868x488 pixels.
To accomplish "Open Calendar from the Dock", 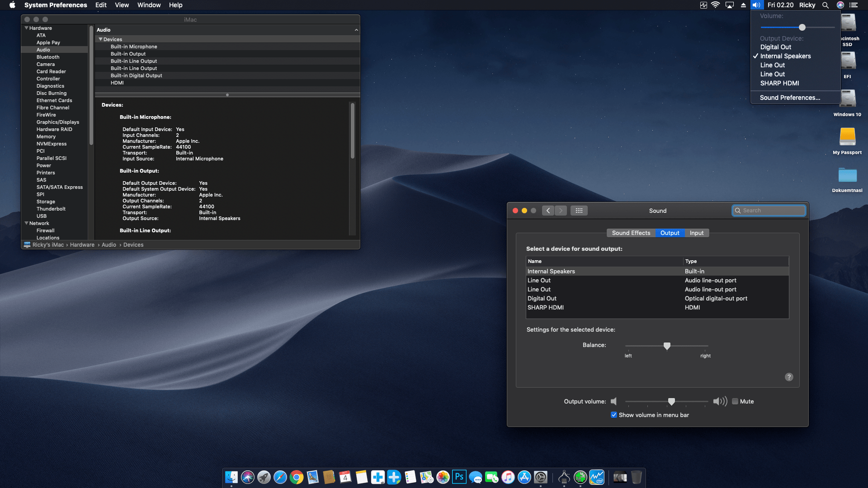I will 345,477.
